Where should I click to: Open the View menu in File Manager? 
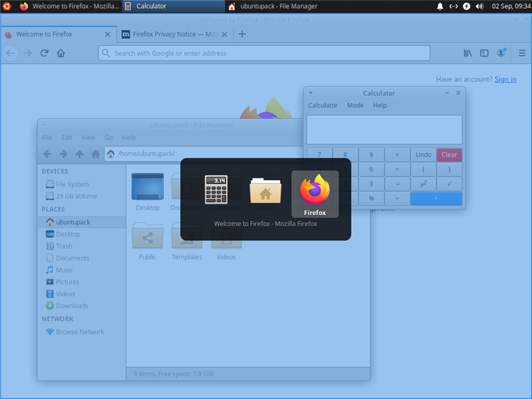[x=88, y=138]
